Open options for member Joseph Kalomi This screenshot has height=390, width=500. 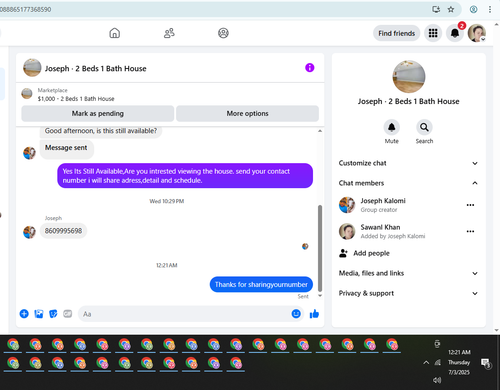pyautogui.click(x=470, y=205)
